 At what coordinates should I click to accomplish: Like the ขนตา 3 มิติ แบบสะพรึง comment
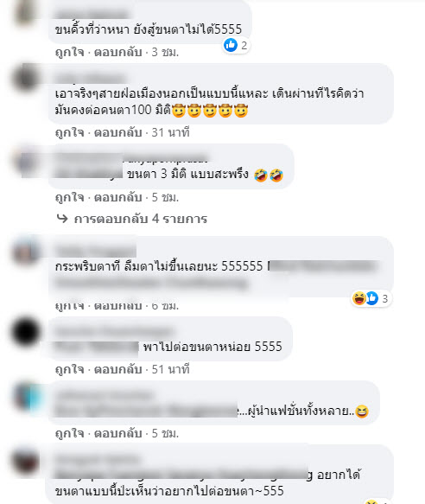coord(69,197)
